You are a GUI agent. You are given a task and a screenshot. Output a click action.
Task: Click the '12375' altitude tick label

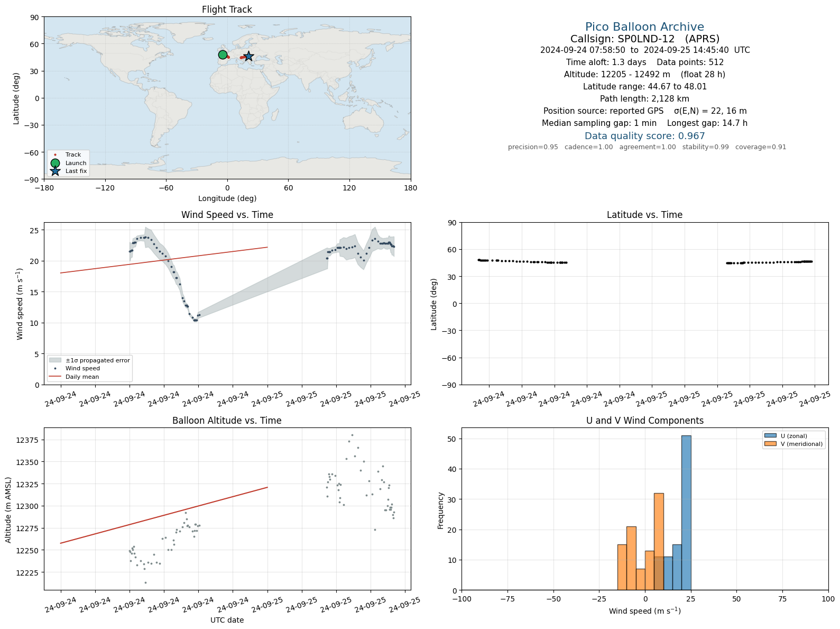[29, 440]
